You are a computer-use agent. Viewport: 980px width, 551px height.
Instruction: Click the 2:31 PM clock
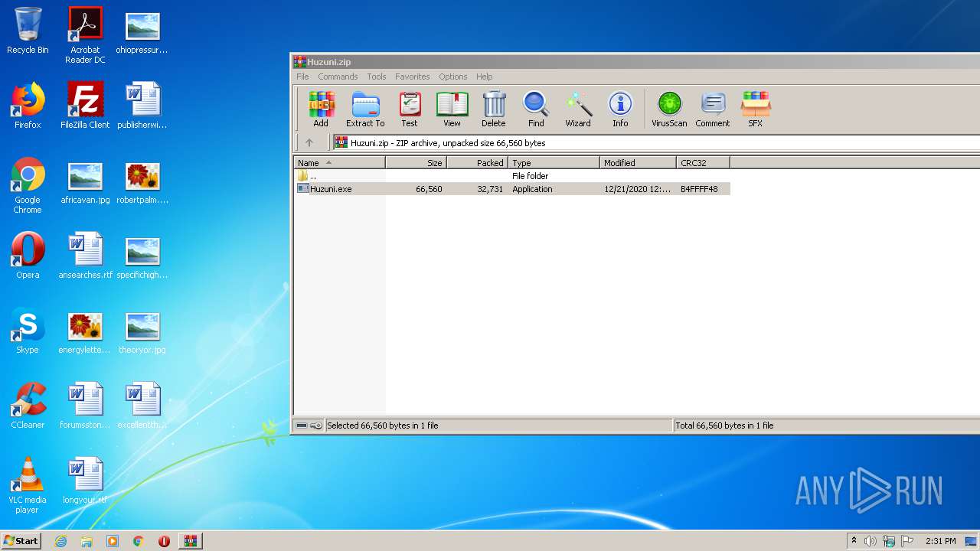point(940,541)
